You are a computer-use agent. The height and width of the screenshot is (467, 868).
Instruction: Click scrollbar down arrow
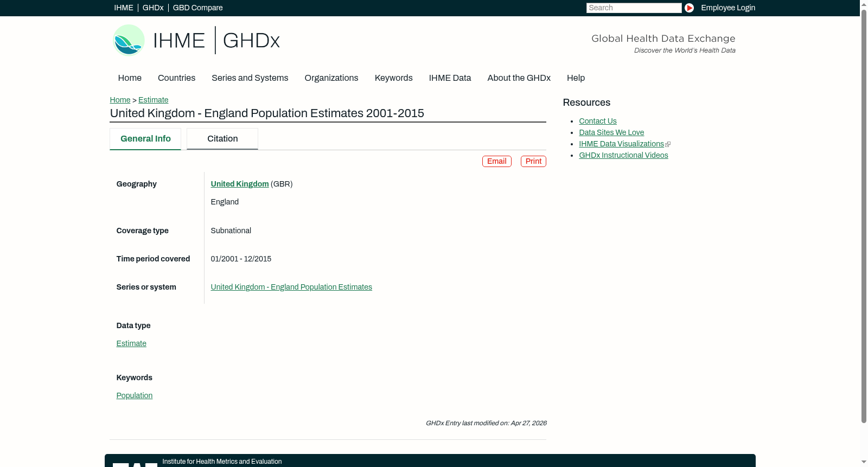pos(864,463)
